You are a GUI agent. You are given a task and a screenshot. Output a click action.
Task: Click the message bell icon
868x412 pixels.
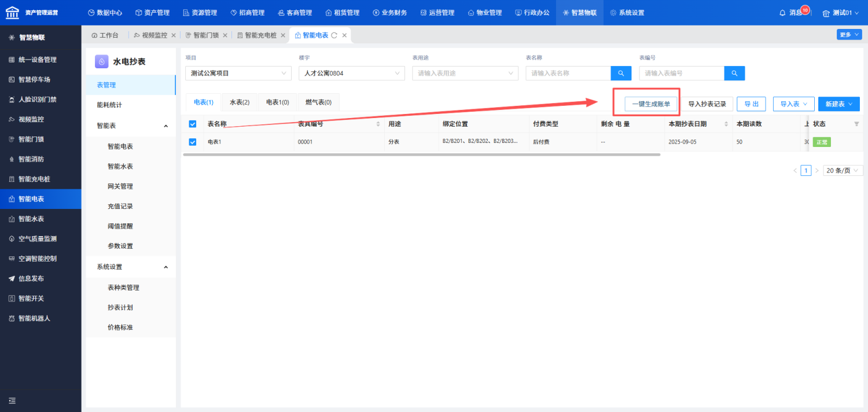[x=782, y=13]
